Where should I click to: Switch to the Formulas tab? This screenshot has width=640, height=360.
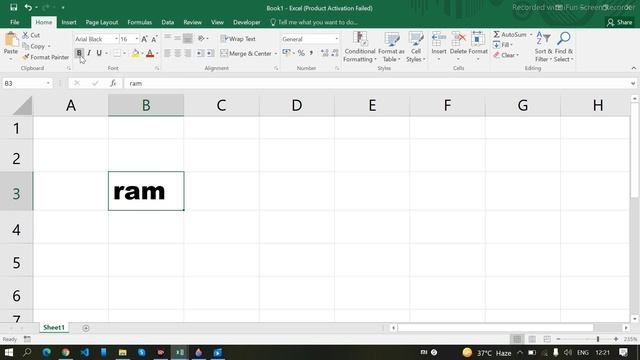(140, 22)
